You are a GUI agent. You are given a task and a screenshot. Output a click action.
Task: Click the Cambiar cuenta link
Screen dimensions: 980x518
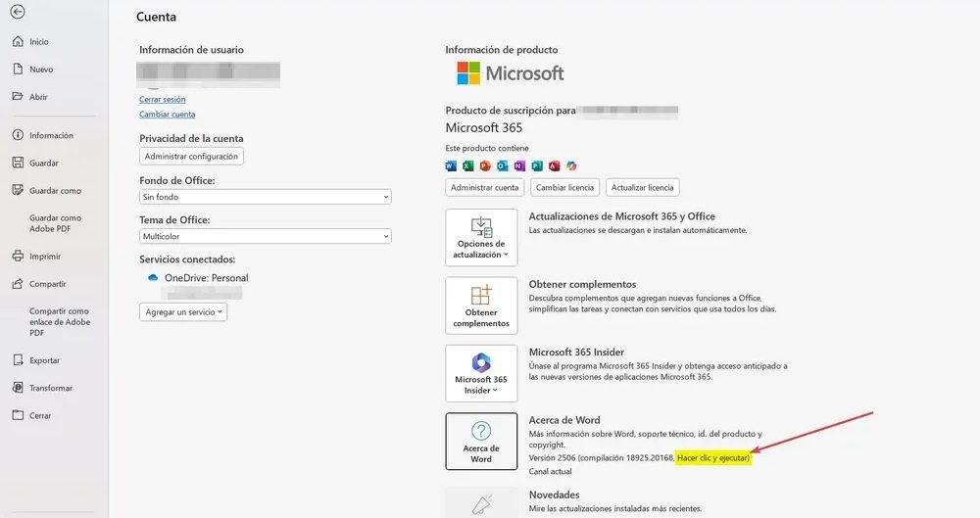[167, 115]
